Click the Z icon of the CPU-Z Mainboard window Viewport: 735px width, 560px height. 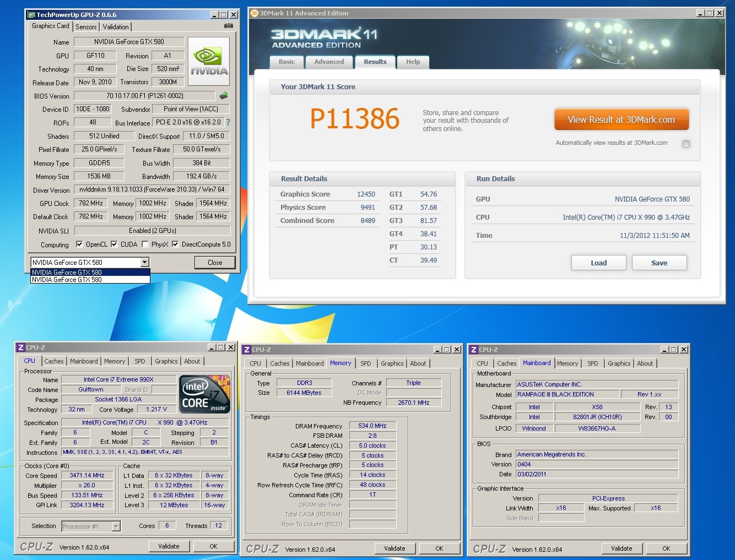[473, 350]
